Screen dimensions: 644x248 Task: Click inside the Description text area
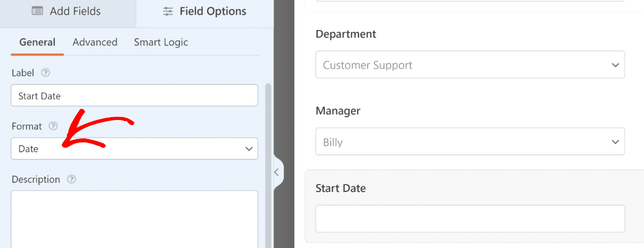pyautogui.click(x=134, y=219)
